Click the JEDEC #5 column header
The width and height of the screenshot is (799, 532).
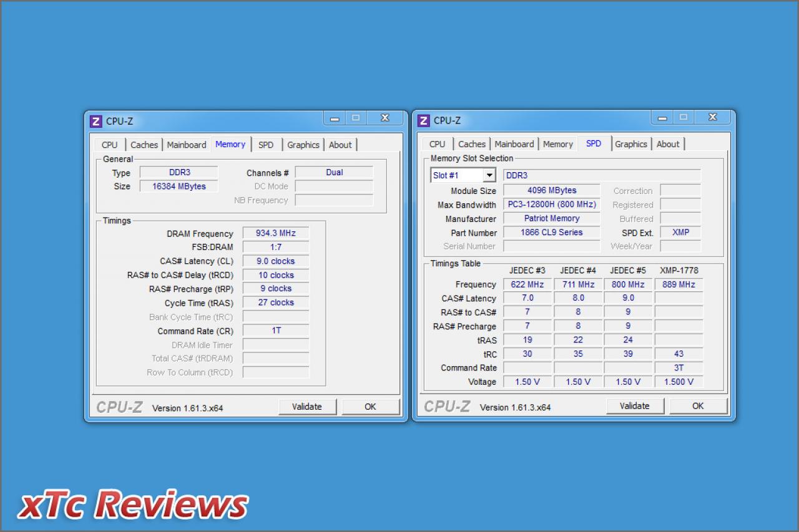click(x=628, y=271)
